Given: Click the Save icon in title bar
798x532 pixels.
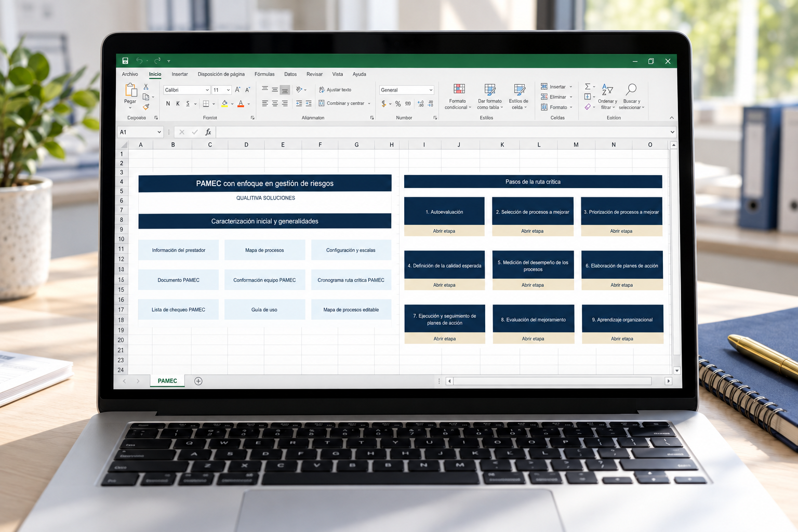Looking at the screenshot, I should click(x=125, y=61).
